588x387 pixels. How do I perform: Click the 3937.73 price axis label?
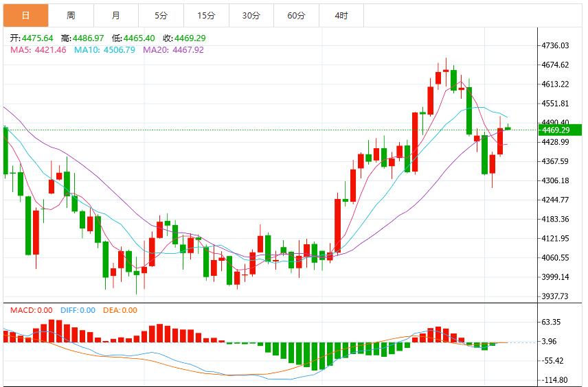point(555,296)
